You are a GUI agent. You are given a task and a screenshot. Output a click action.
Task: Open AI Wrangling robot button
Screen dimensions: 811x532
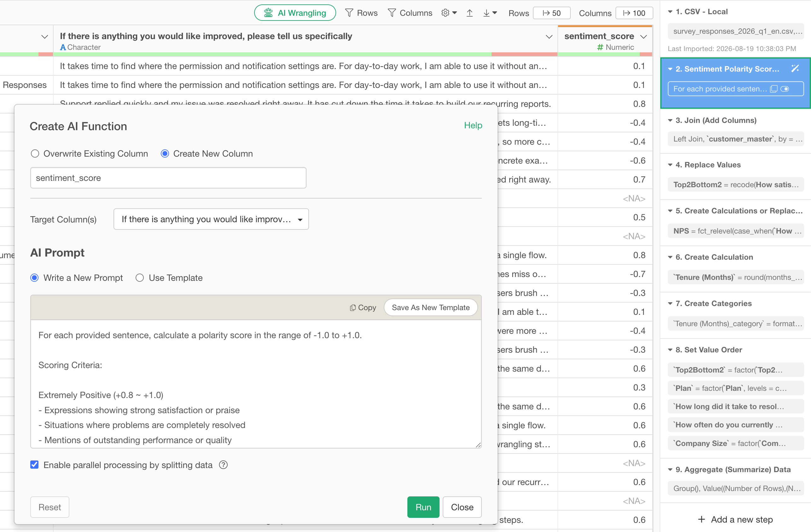point(295,13)
